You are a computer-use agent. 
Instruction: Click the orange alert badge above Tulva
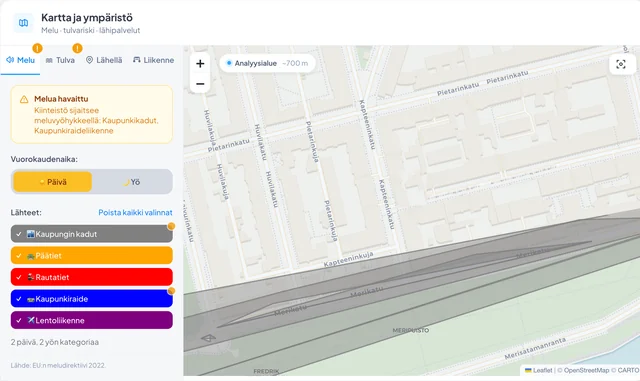click(x=77, y=48)
